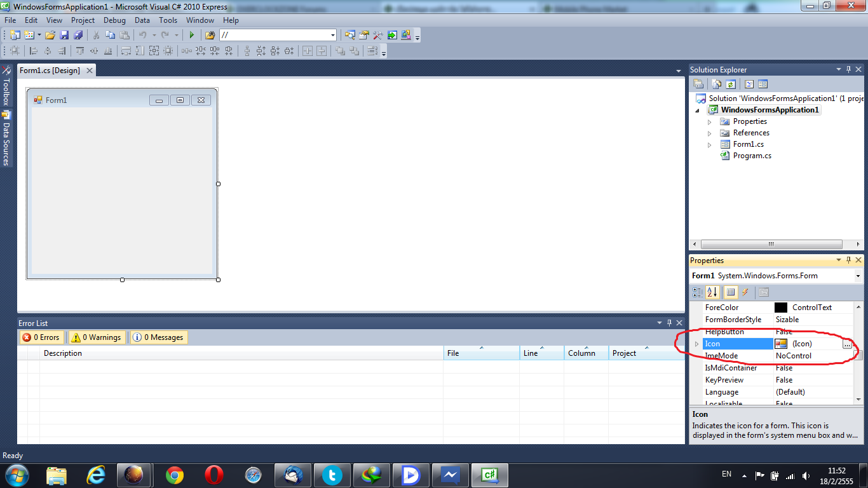This screenshot has width=868, height=488.
Task: Expand the Properties node in Solution Explorer
Action: (x=710, y=121)
